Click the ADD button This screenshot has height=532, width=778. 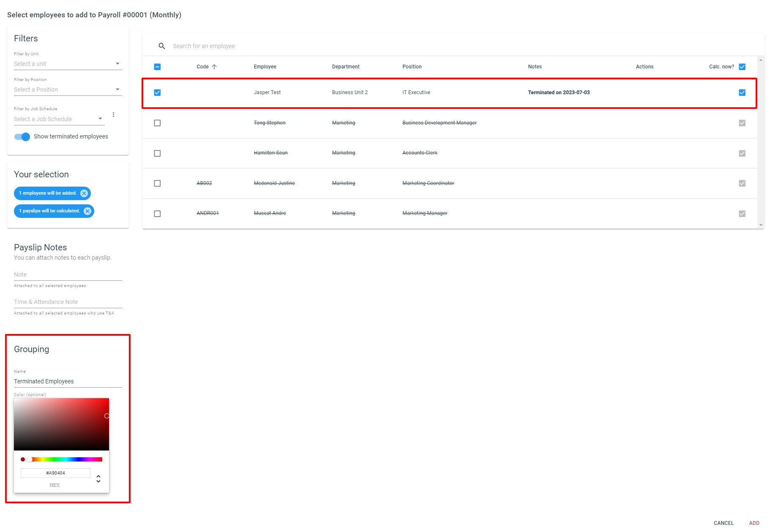(754, 523)
